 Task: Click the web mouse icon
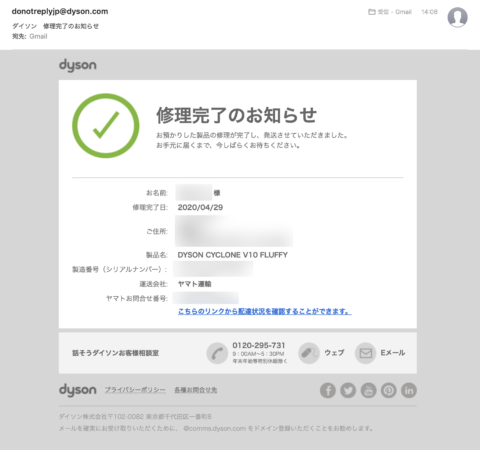click(x=309, y=353)
